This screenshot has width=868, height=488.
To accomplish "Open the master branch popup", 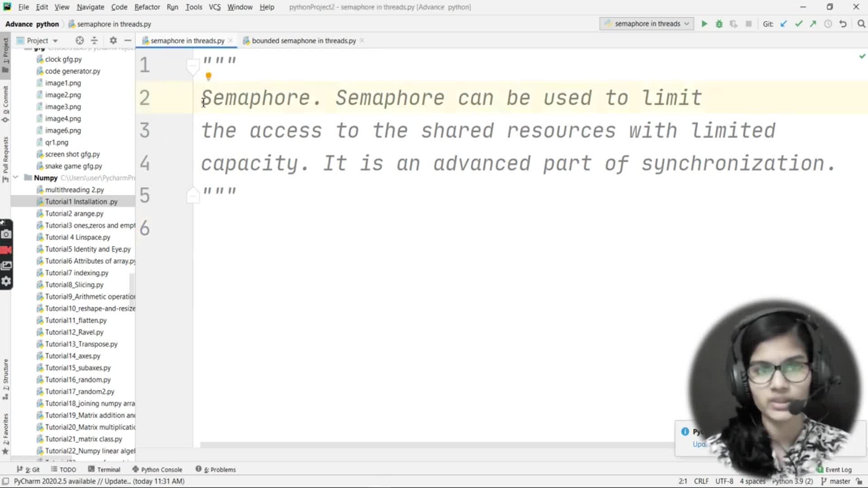I will point(835,481).
